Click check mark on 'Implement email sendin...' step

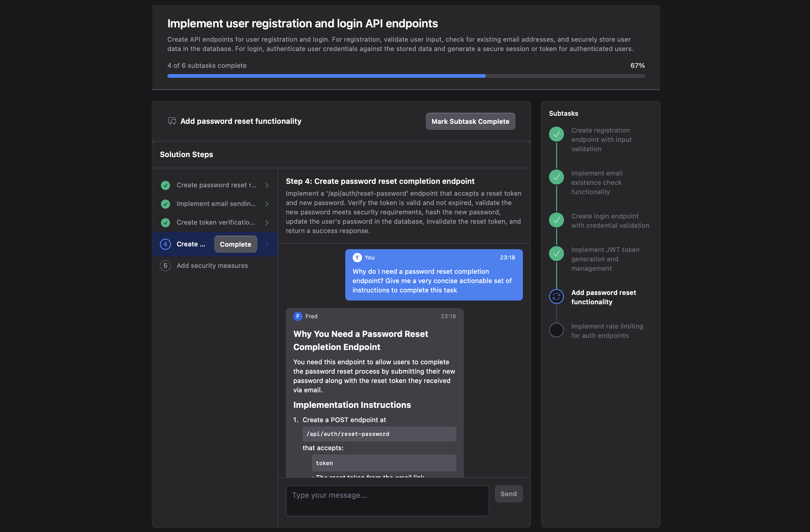point(165,204)
